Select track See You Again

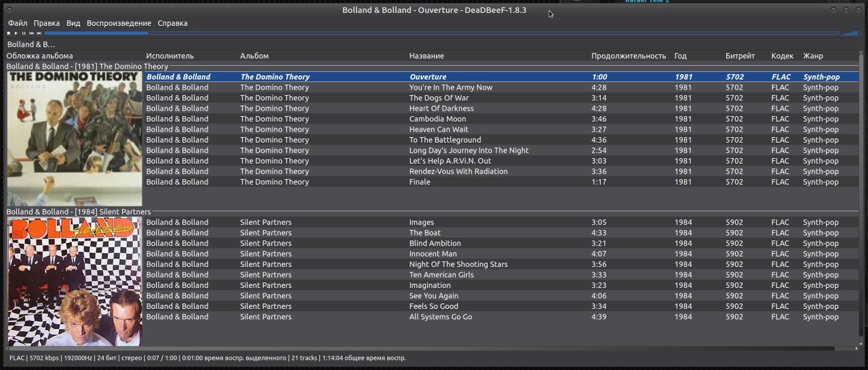tap(502, 296)
